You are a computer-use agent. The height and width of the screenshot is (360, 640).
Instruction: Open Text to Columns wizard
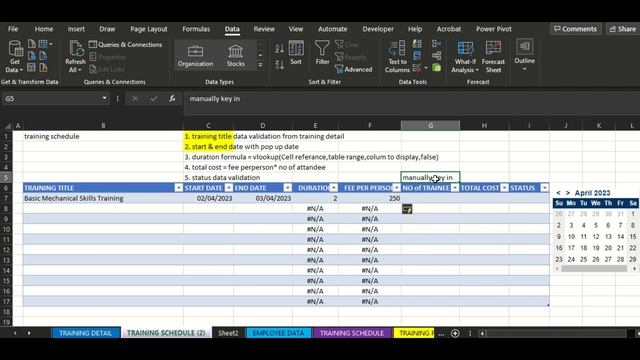(397, 57)
